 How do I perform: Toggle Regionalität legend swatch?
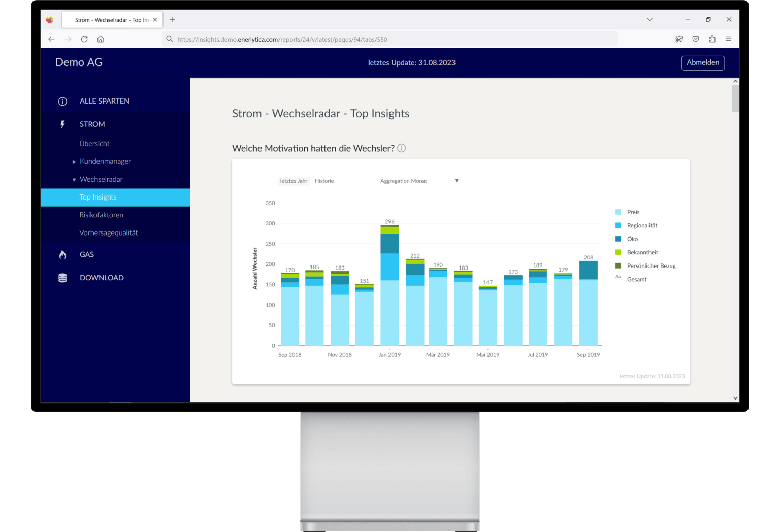(x=618, y=225)
